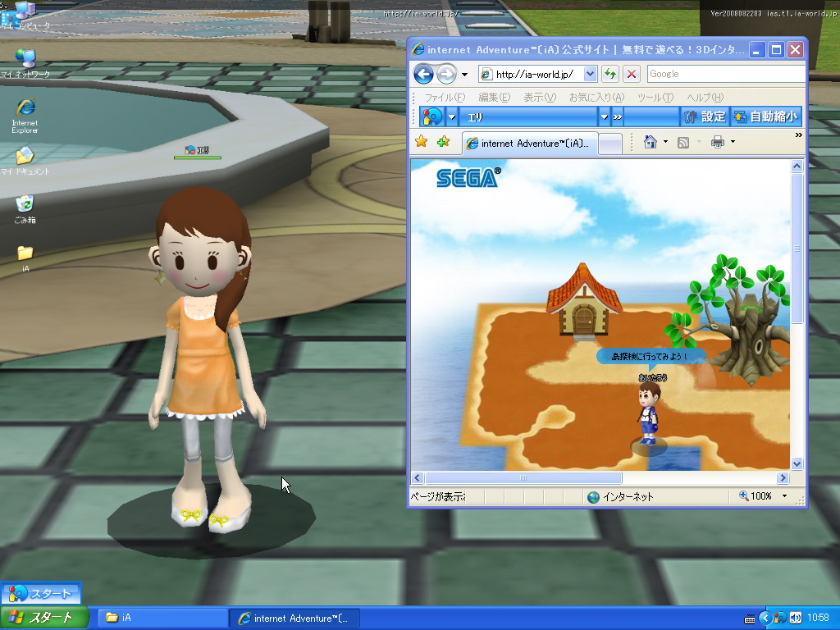
Task: Toggle the 自動縮小 auto-shrink button
Action: [765, 116]
